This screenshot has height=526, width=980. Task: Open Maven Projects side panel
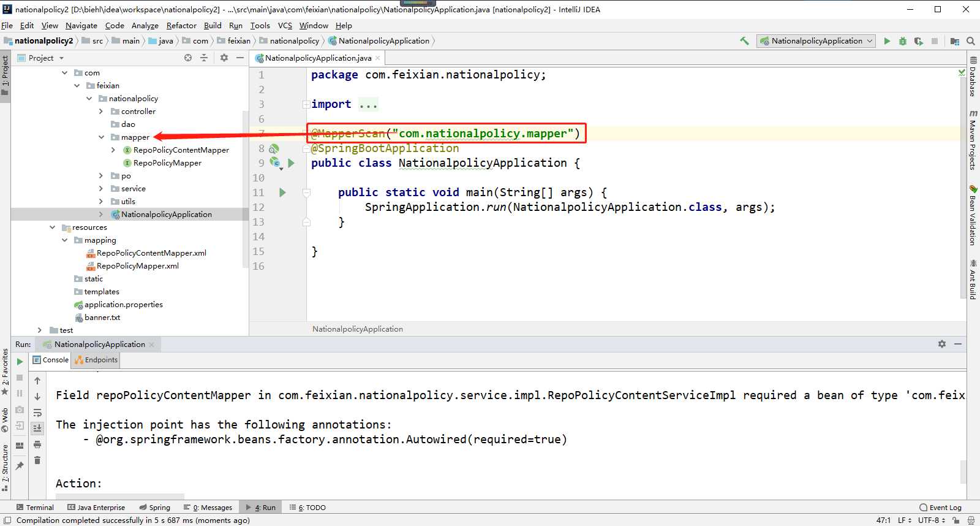[x=973, y=140]
